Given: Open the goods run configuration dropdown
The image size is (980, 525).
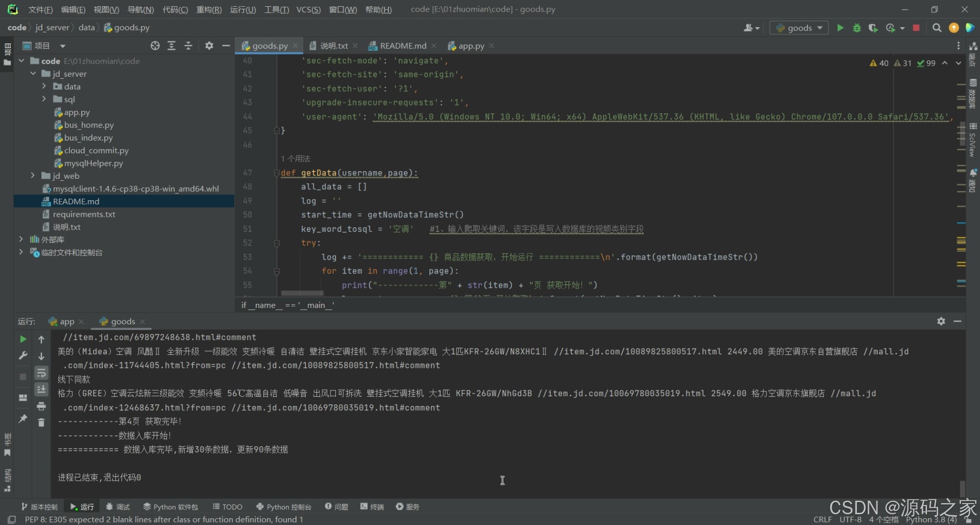Looking at the screenshot, I should 800,28.
